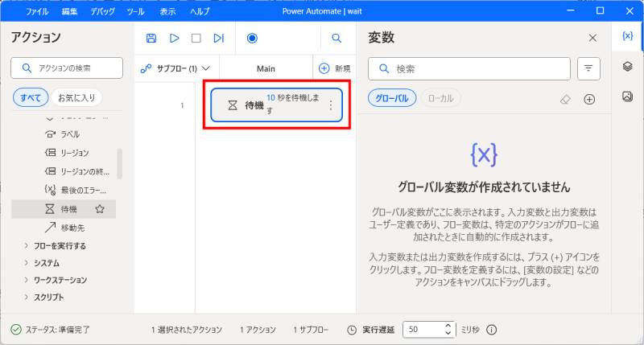Stop the flow with the square icon

pyautogui.click(x=196, y=38)
